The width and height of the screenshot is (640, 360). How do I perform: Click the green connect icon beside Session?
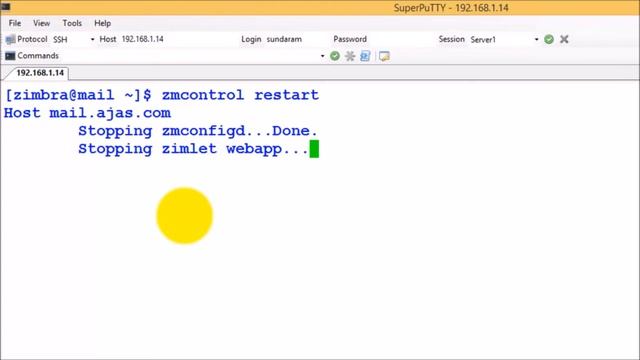pyautogui.click(x=549, y=39)
